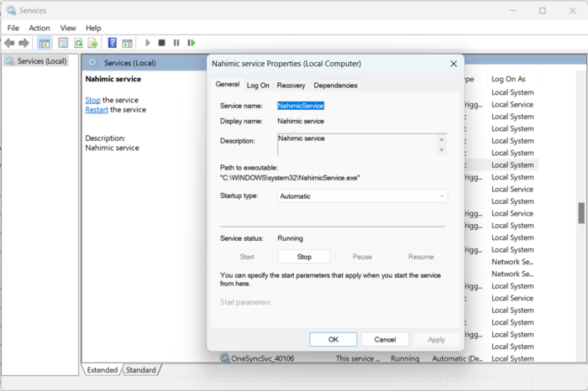This screenshot has width=588, height=391.
Task: Confirm the dialog with OK
Action: (x=333, y=340)
